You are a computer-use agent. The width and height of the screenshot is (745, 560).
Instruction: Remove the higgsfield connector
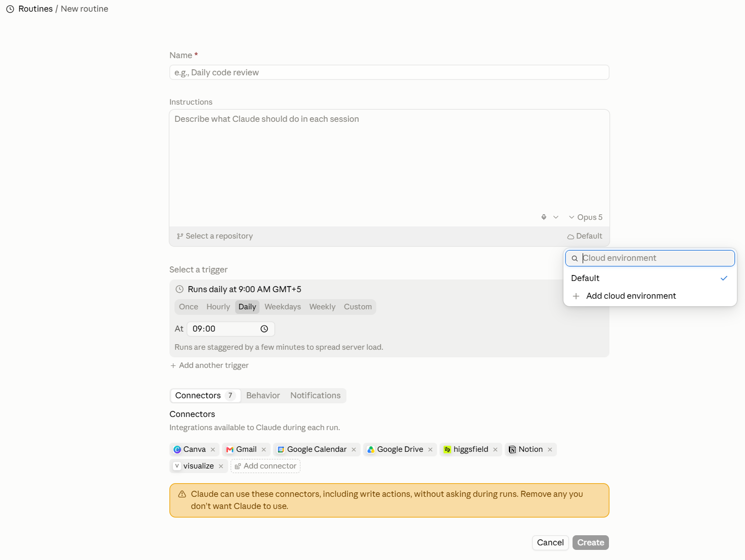click(x=495, y=450)
